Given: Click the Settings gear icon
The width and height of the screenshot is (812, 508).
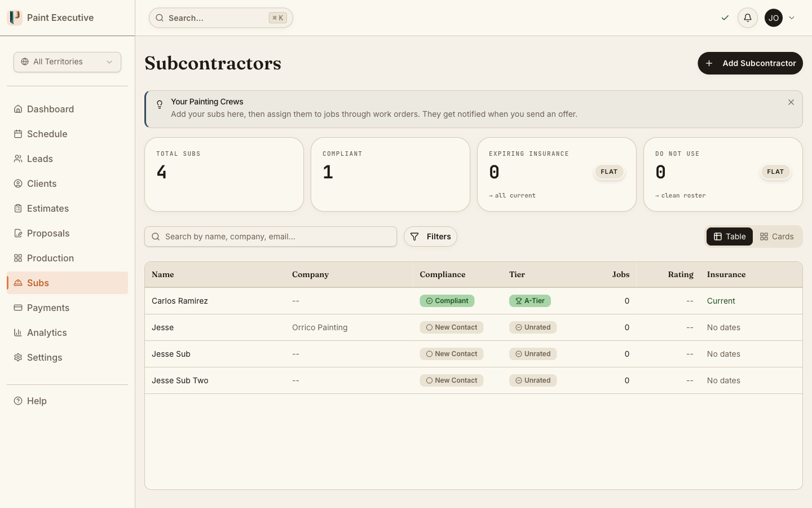Looking at the screenshot, I should (18, 357).
